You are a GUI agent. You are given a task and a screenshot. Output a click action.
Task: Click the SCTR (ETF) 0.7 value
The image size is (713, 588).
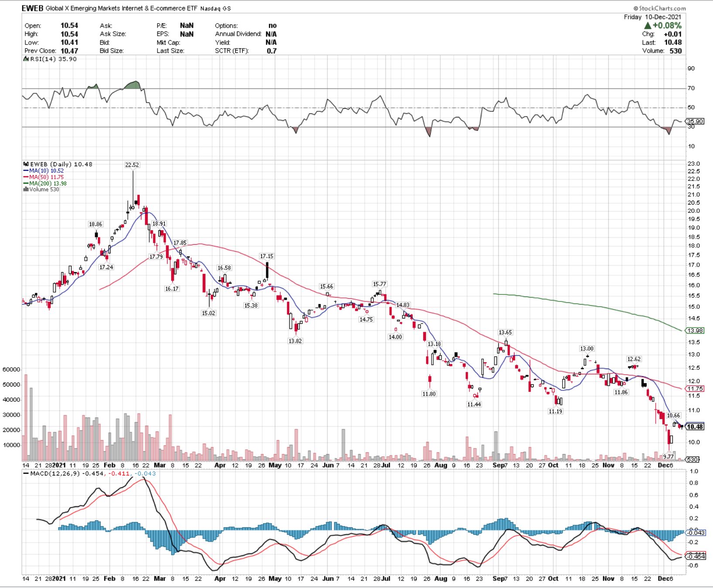click(x=272, y=51)
